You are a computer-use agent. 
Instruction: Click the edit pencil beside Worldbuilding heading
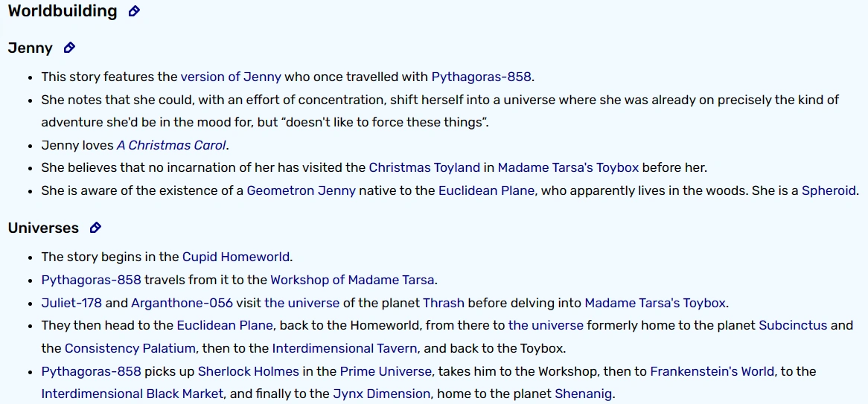pyautogui.click(x=134, y=11)
